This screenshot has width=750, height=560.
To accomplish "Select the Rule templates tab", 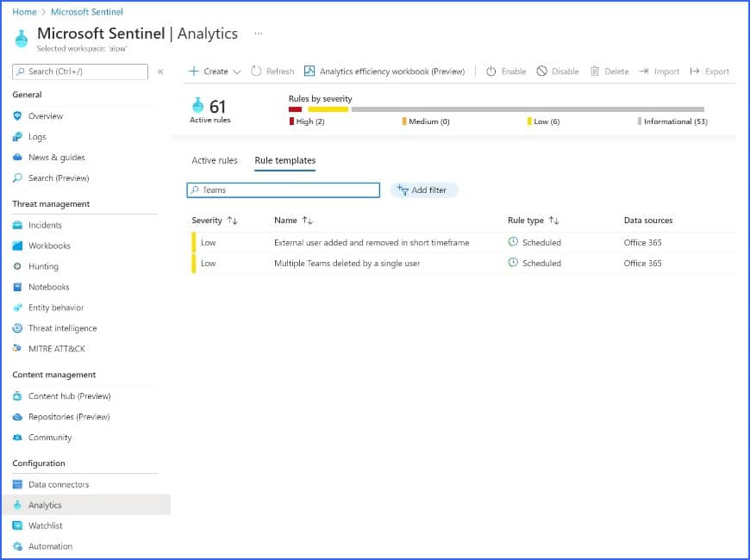I will coord(285,161).
